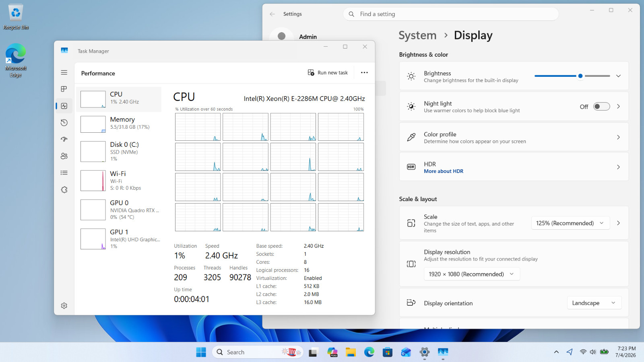Open Night light settings chevron
This screenshot has height=362, width=644.
tap(618, 107)
